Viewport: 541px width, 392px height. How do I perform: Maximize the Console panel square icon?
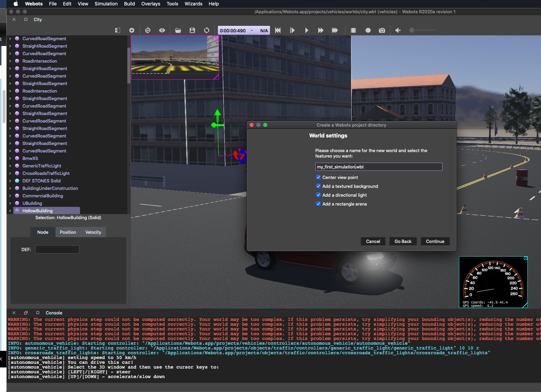click(x=38, y=313)
